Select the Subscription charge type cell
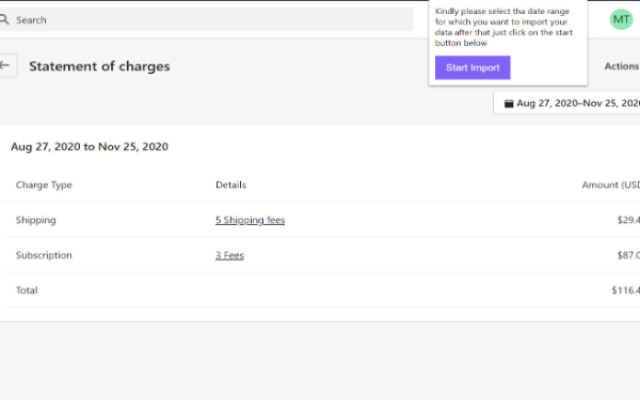Screen dimensions: 640x400 tap(44, 255)
